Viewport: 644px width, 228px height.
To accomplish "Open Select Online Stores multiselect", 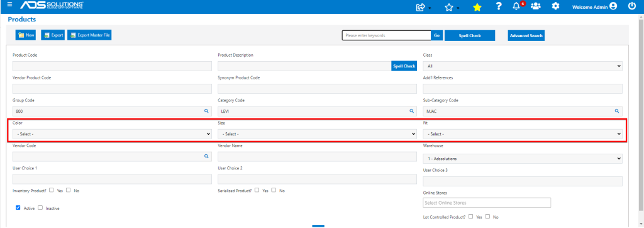I will pyautogui.click(x=487, y=203).
